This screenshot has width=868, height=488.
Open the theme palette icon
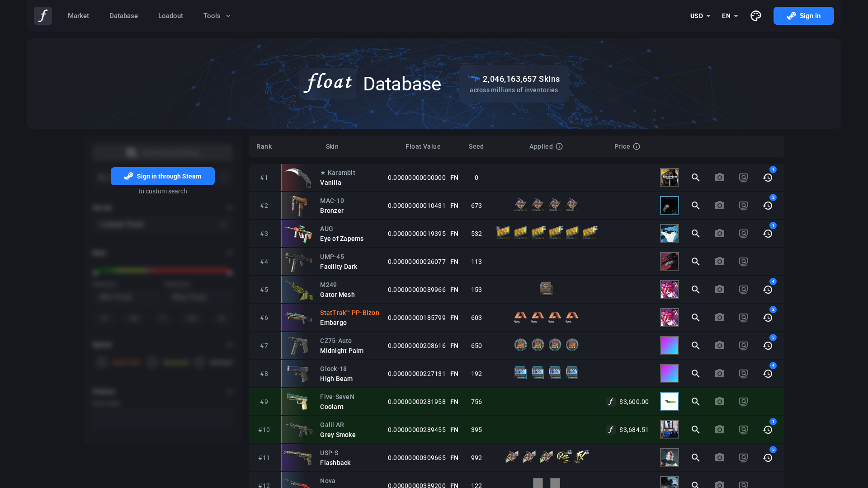(x=756, y=16)
